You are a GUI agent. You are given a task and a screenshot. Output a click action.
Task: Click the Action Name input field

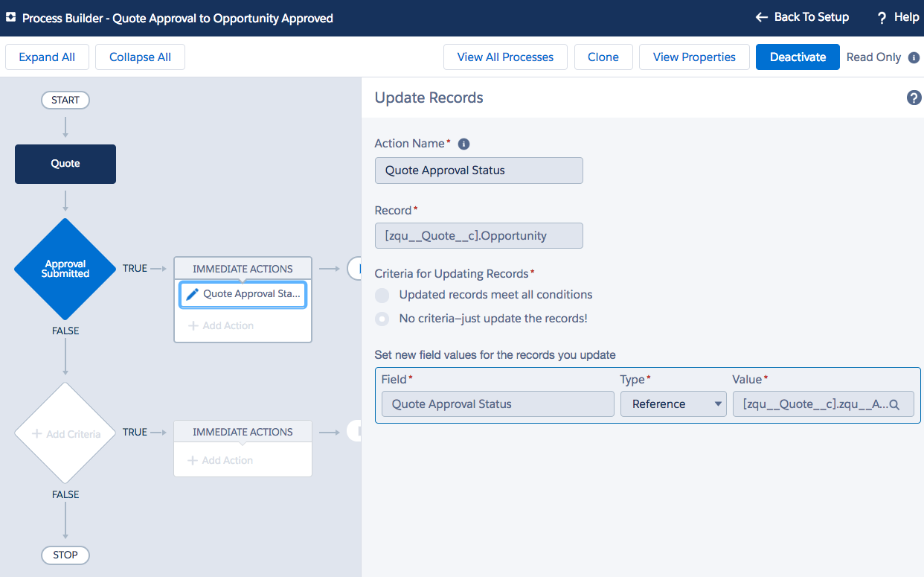click(x=478, y=170)
